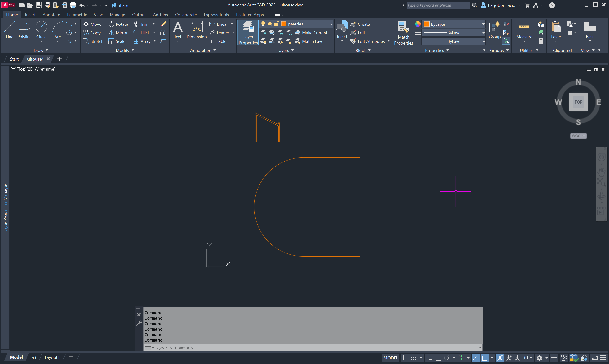Open the annotation scale 1:1 dropdown
Screen dimensions: 609x364
(x=528, y=358)
